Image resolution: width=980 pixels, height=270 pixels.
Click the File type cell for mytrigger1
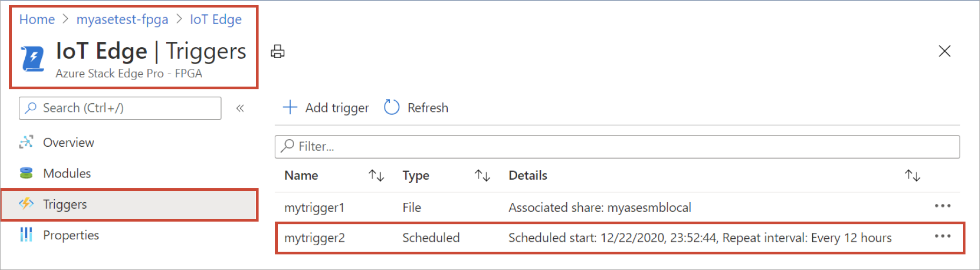tap(412, 208)
